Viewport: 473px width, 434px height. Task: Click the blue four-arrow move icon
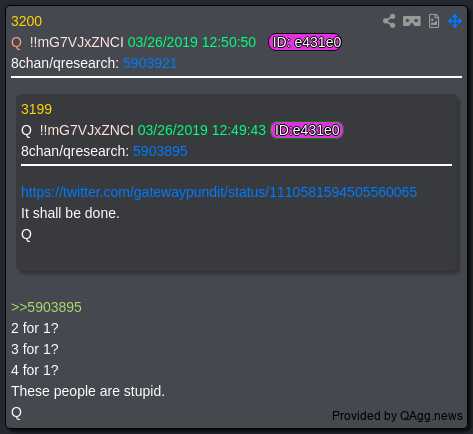(455, 21)
